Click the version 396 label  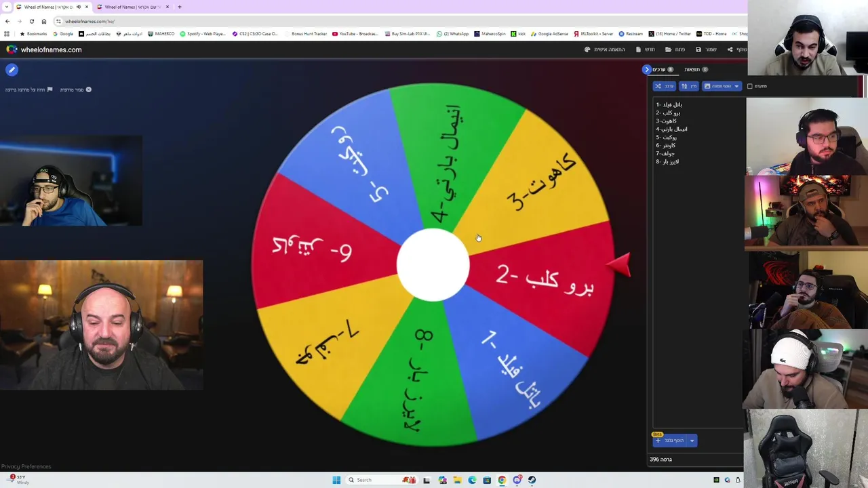pyautogui.click(x=660, y=460)
